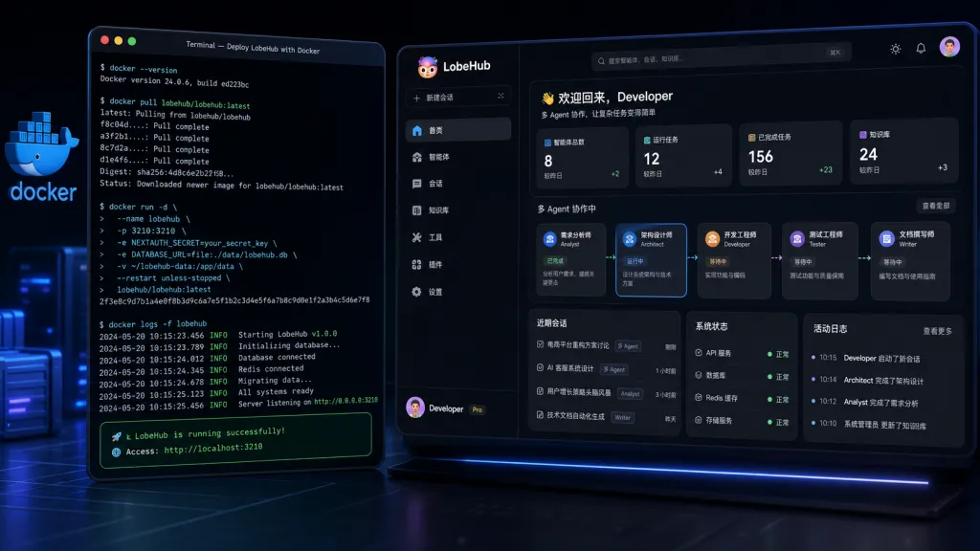Click the 运行中 status tag on Architect card

pos(635,261)
